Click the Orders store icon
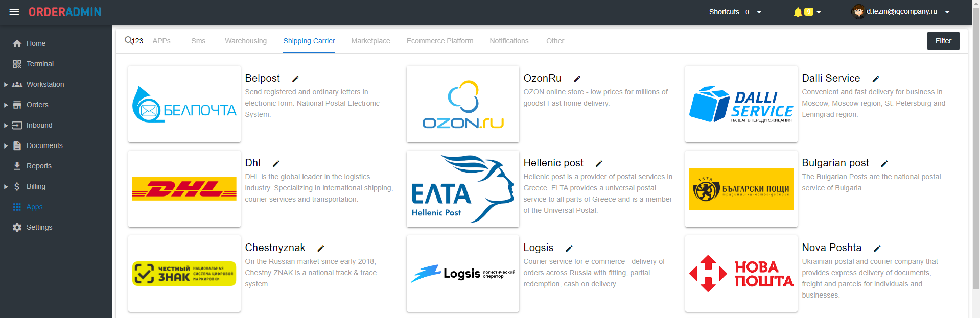The image size is (980, 318). [x=17, y=105]
